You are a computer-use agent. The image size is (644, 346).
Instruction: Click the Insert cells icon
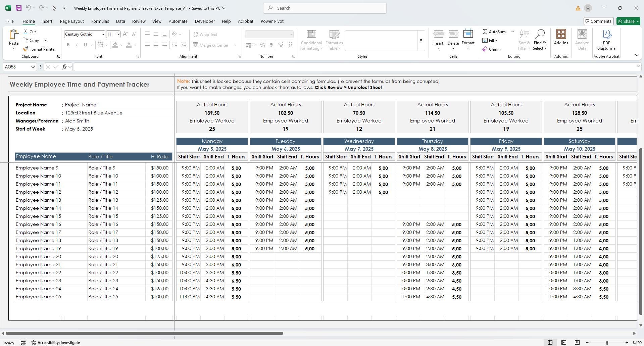pyautogui.click(x=438, y=34)
